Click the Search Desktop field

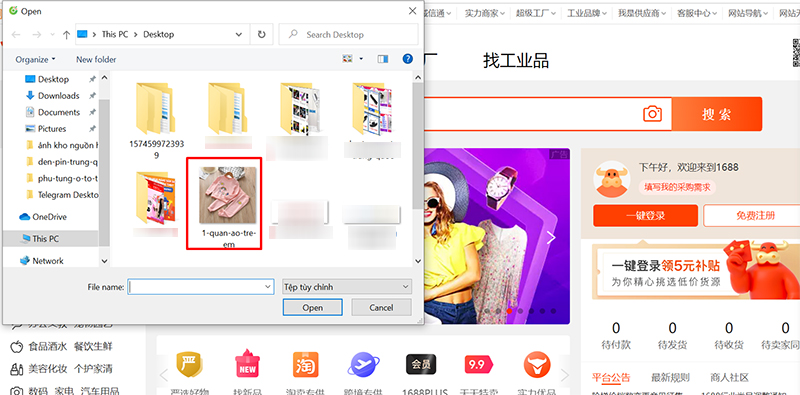click(x=348, y=34)
